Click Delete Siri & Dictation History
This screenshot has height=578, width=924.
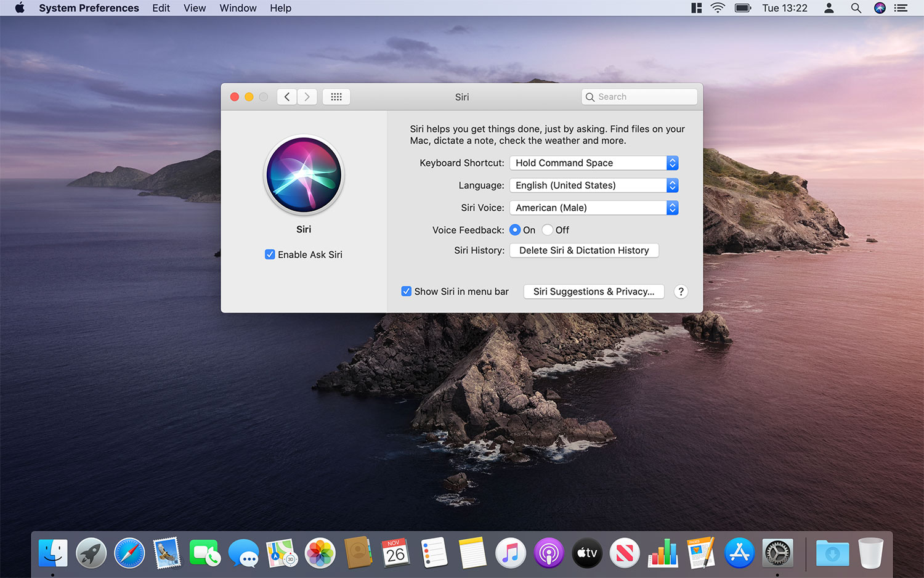click(x=584, y=250)
